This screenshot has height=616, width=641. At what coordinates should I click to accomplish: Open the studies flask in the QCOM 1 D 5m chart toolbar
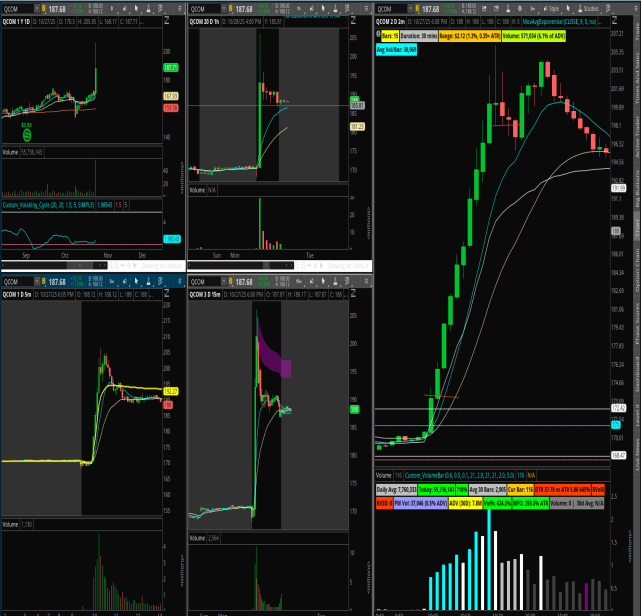(148, 282)
